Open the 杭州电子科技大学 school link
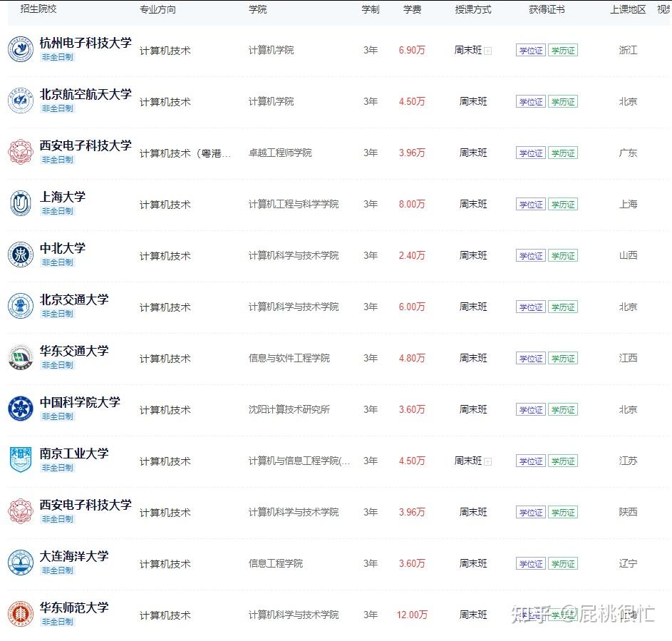This screenshot has width=672, height=641. (x=86, y=43)
